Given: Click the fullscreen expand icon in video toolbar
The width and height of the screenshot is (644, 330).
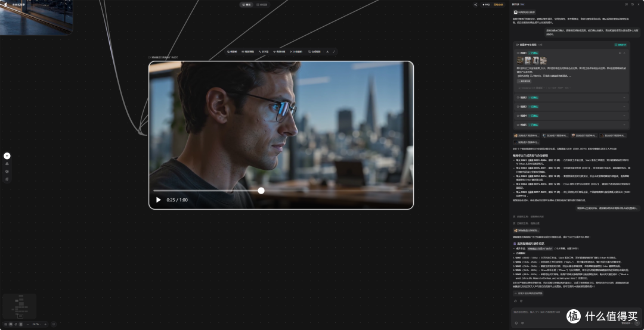Looking at the screenshot, I should pos(334,52).
